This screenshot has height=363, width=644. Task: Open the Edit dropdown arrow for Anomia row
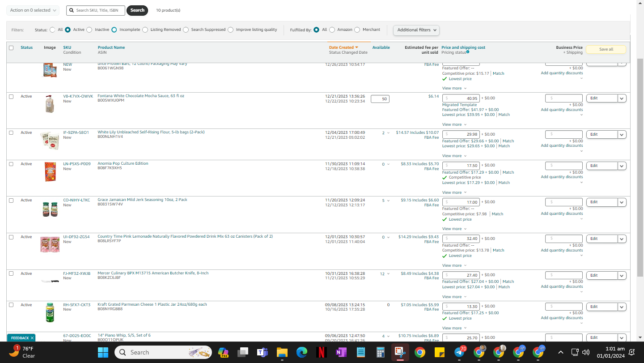click(622, 166)
